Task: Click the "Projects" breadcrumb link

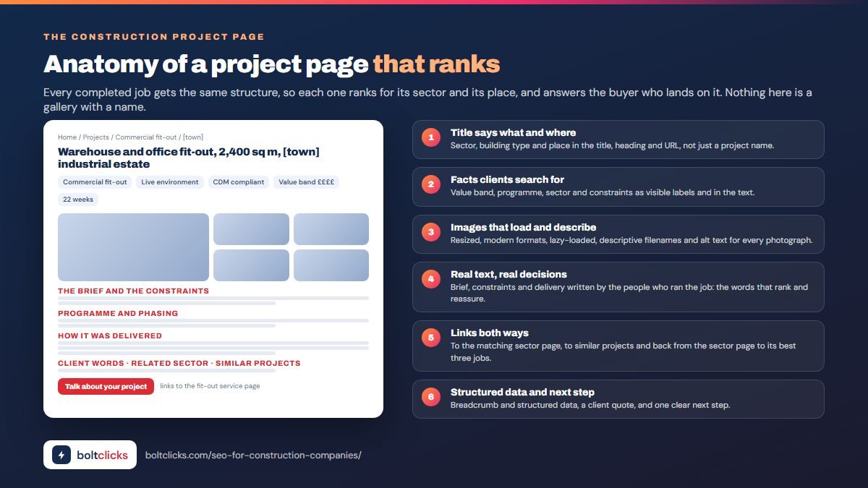Action: (x=96, y=137)
